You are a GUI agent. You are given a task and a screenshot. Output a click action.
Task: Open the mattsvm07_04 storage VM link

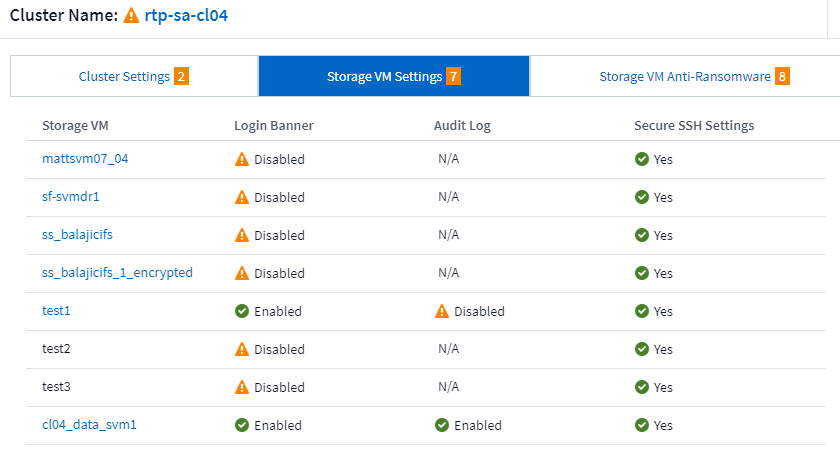point(84,159)
